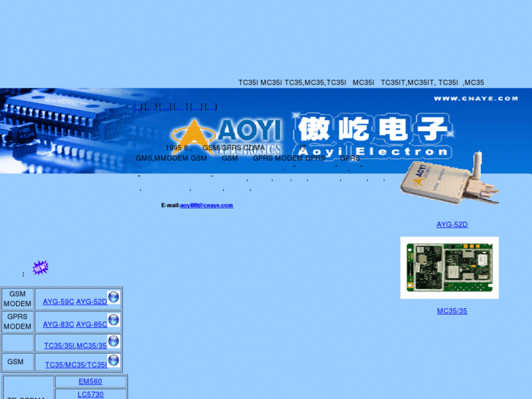Open the TC35/35I,MC35/35 link
This screenshot has width=532, height=399.
point(75,346)
